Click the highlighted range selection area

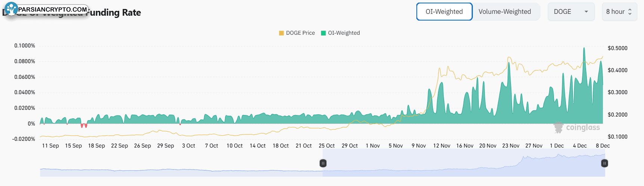(x=463, y=163)
